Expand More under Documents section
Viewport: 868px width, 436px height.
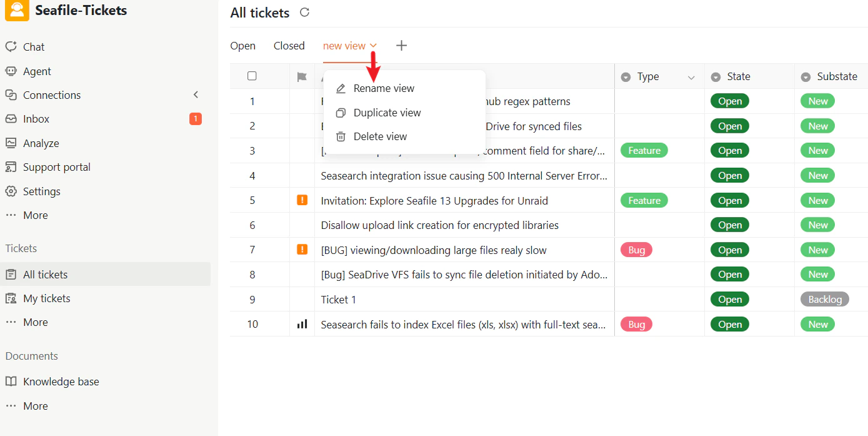35,406
